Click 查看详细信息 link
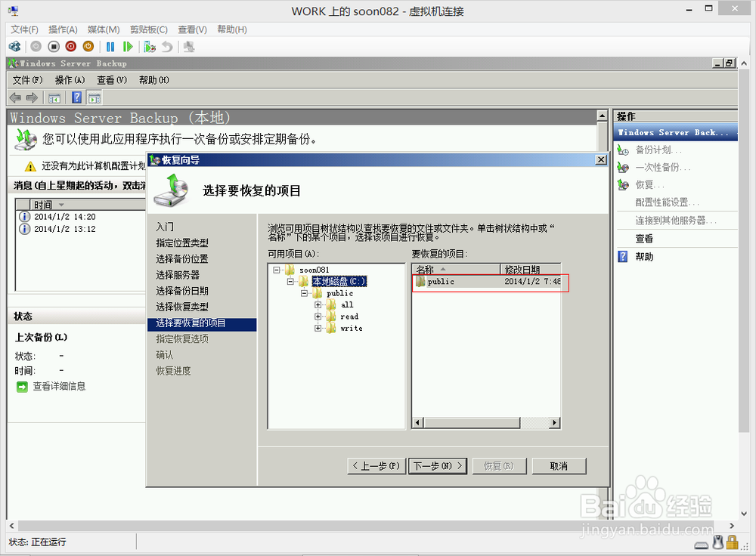 [59, 387]
